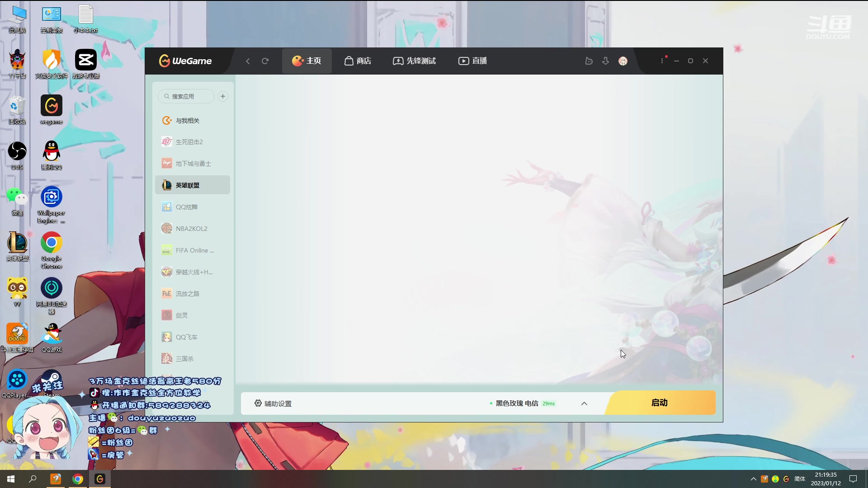Switch to the 先锋测试 tab
Viewport: 868px width, 488px height.
point(414,61)
